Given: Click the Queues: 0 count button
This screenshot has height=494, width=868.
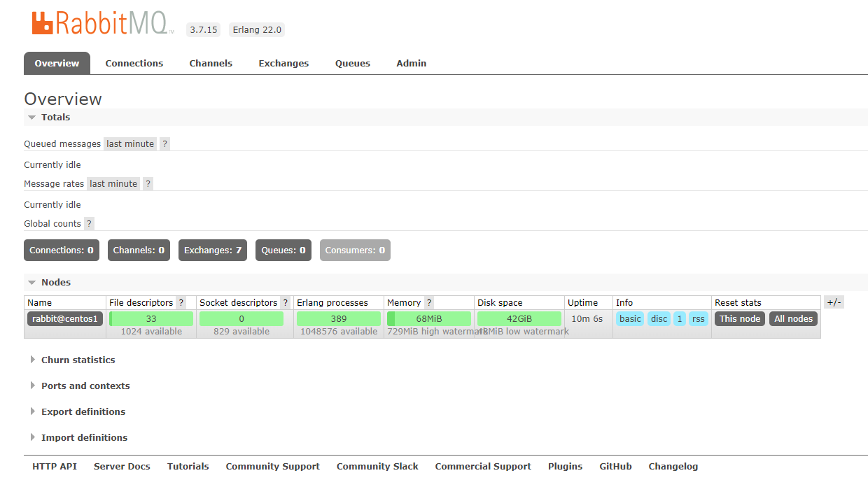Looking at the screenshot, I should click(283, 250).
